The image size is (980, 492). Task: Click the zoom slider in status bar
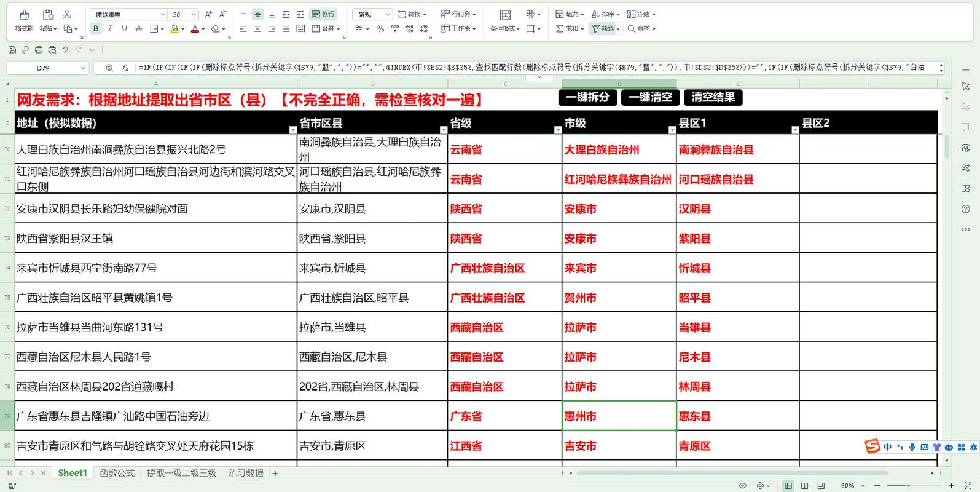(909, 486)
